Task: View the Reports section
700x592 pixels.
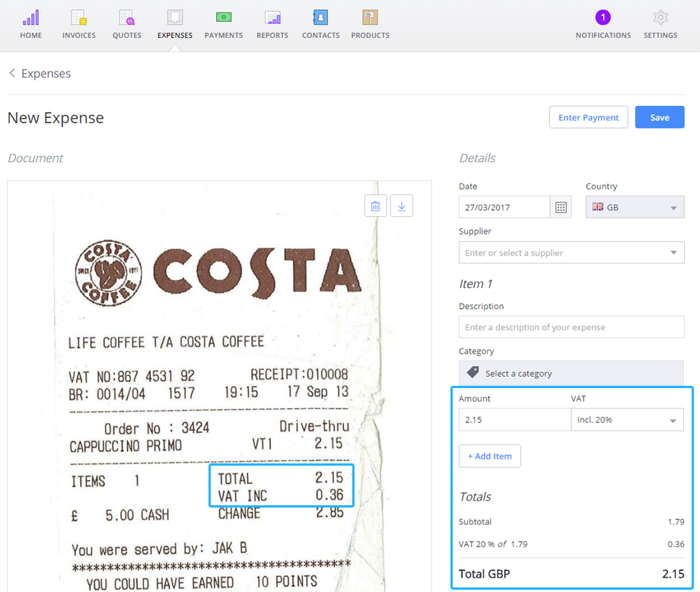Action: (x=272, y=24)
